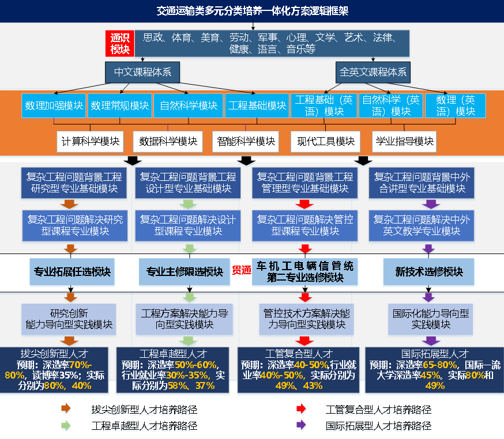Click the orange arrow beside 拔尖创新型人才培养路径 legend
504x439 pixels.
66,409
